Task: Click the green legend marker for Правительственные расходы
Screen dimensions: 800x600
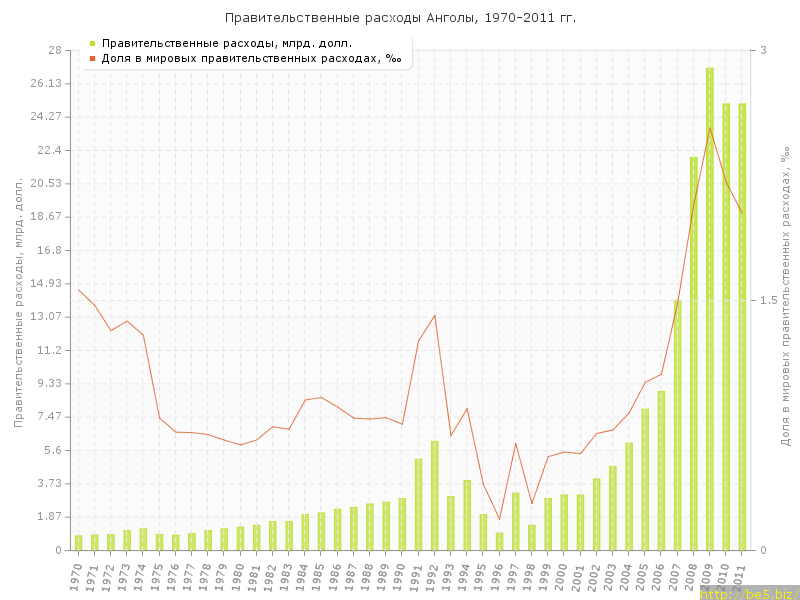Action: [92, 43]
